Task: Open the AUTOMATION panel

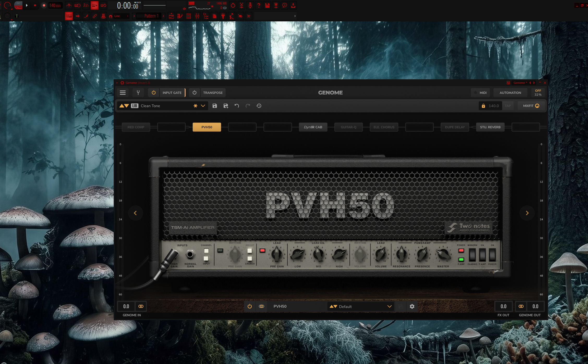Action: point(510,93)
